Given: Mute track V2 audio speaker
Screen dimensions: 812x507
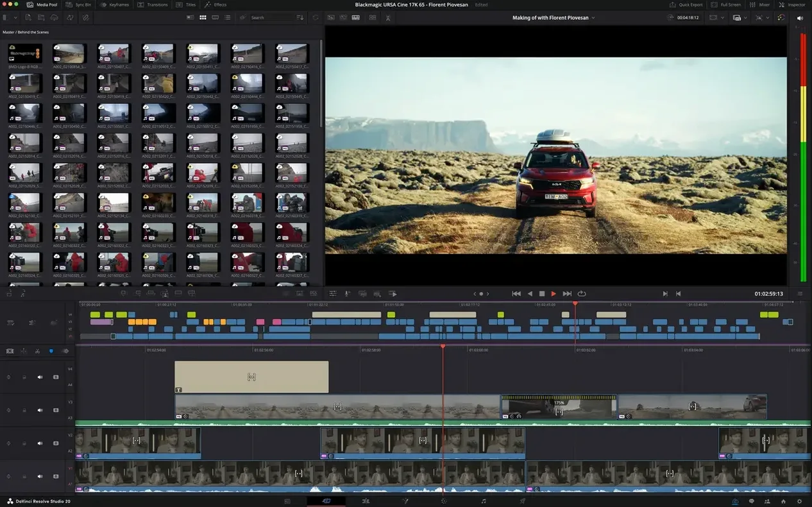Looking at the screenshot, I should (40, 443).
